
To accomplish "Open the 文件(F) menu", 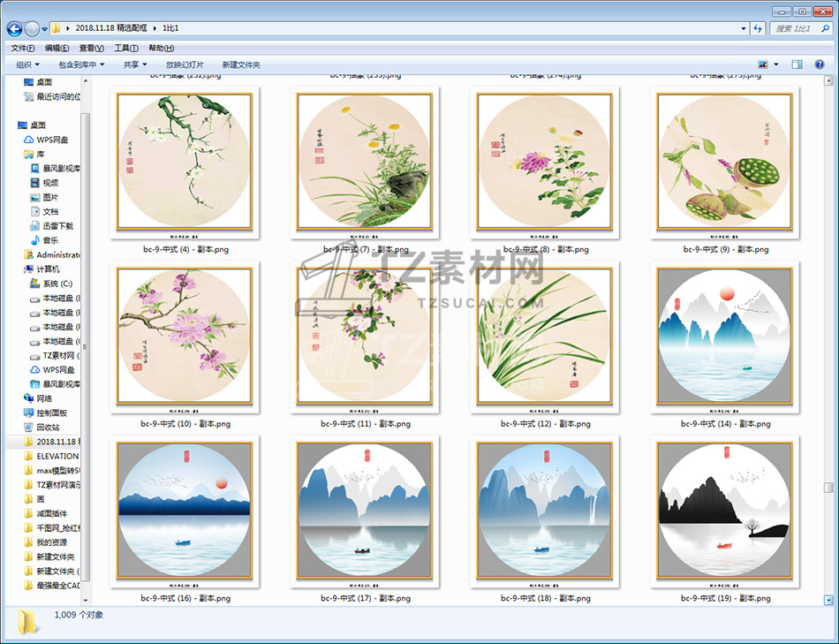I will [x=23, y=48].
